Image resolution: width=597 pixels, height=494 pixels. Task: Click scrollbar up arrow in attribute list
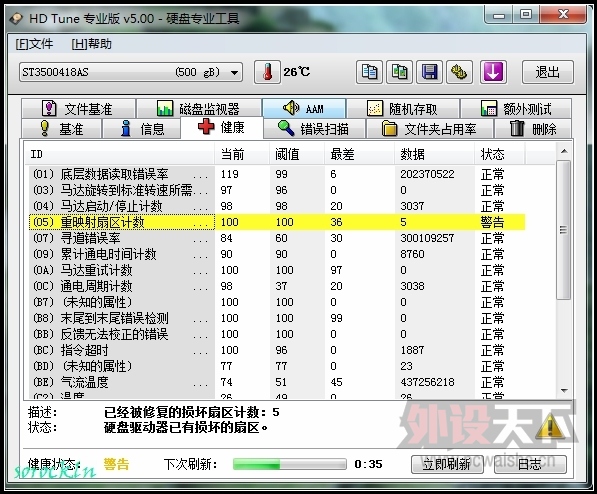click(x=564, y=151)
